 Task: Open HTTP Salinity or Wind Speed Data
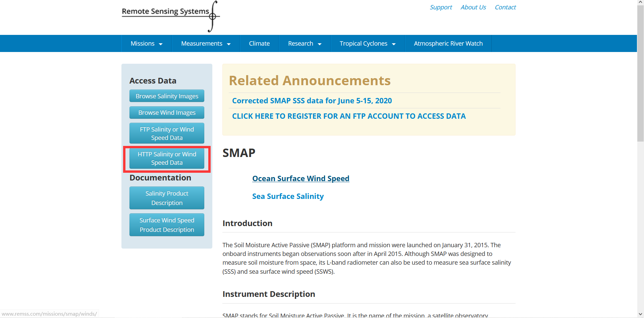[166, 158]
